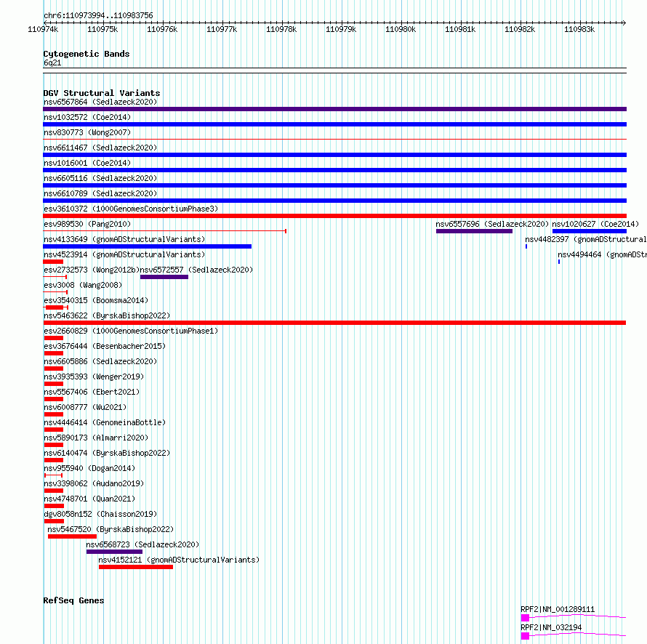The width and height of the screenshot is (647, 644).
Task: Select the magenta exon of RPF2|NM_001289111
Action: [525, 618]
